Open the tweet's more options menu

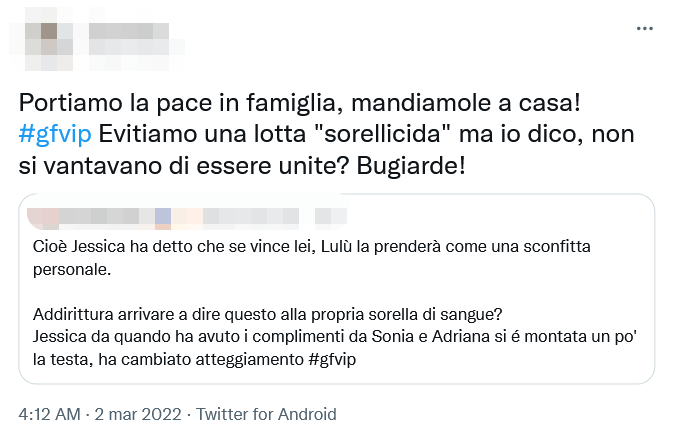[644, 29]
